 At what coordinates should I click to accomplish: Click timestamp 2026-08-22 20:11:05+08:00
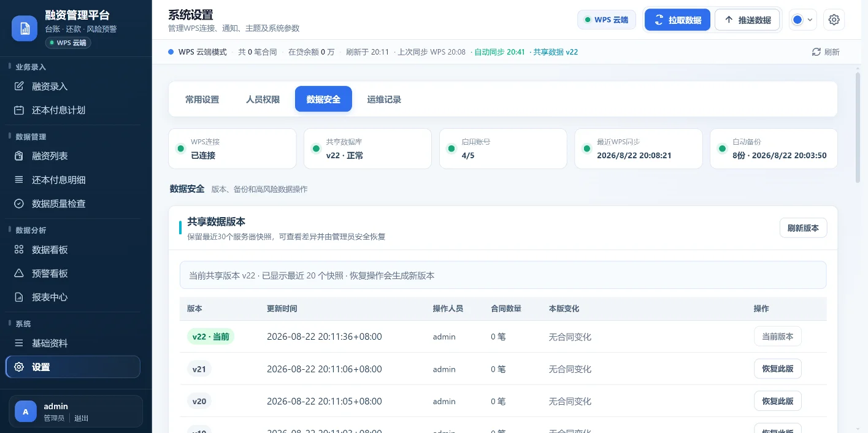click(x=325, y=401)
